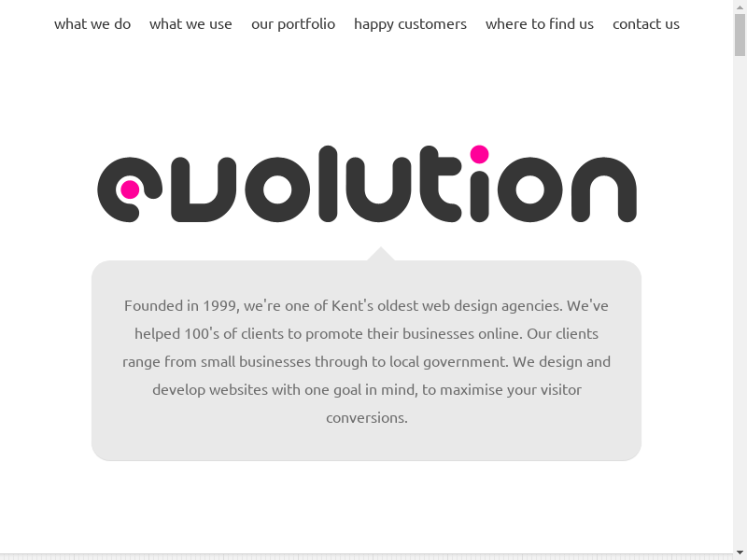Open the "what we do" section
Screen dimensions: 747x560
pos(92,24)
